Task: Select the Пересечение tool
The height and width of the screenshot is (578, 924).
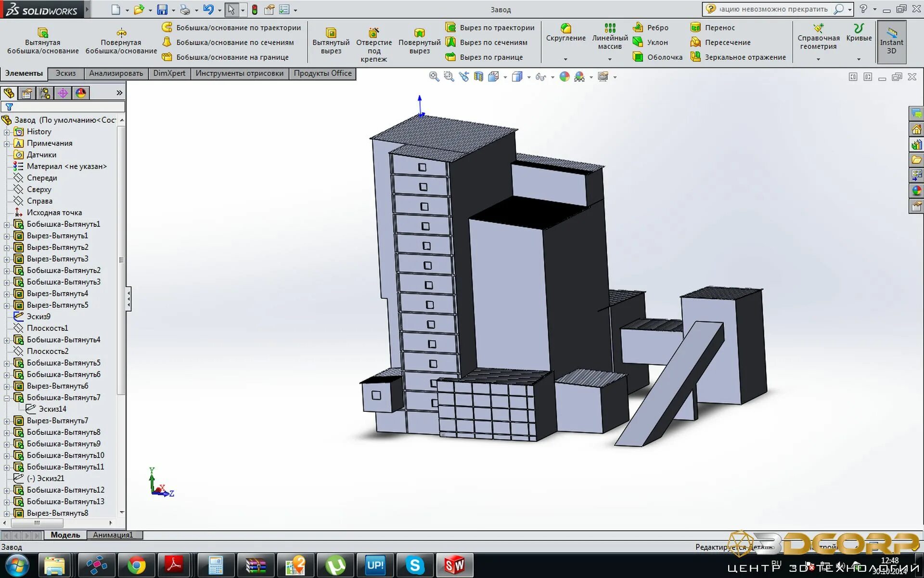Action: tap(720, 42)
